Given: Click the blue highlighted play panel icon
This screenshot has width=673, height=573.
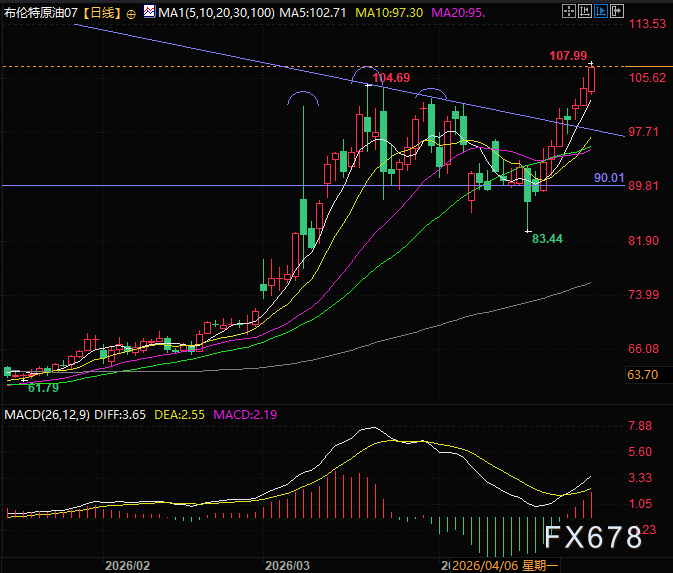Looking at the screenshot, I should click(600, 11).
